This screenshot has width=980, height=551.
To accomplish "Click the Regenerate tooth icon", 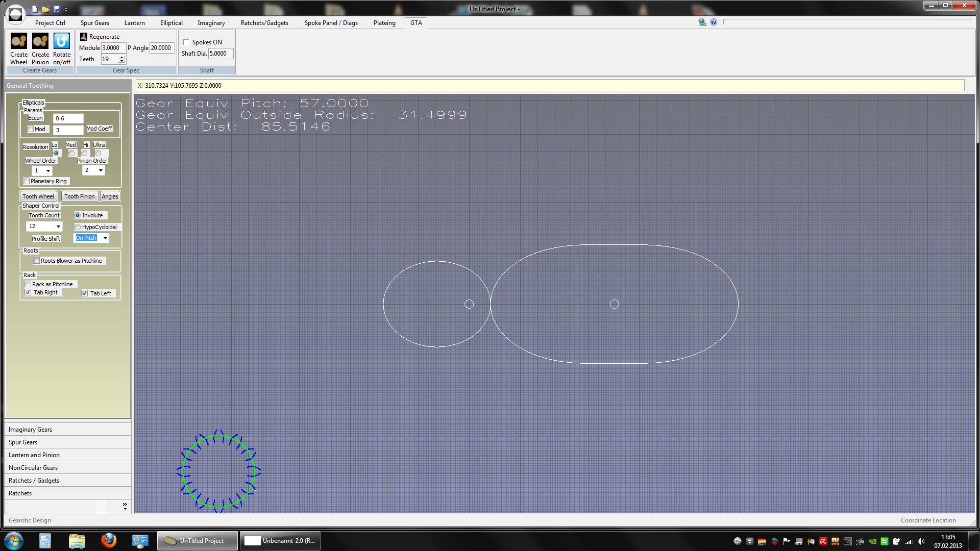I will (x=84, y=37).
